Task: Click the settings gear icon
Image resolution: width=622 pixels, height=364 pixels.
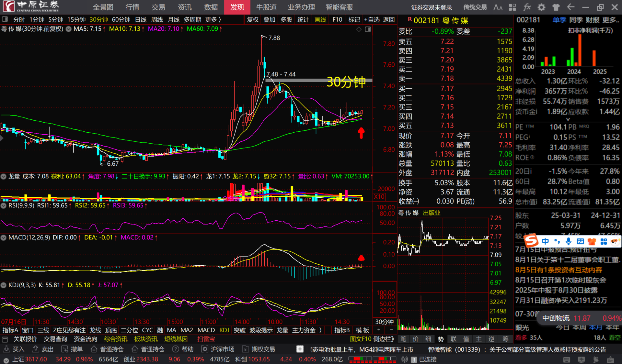Action: tap(541, 7)
